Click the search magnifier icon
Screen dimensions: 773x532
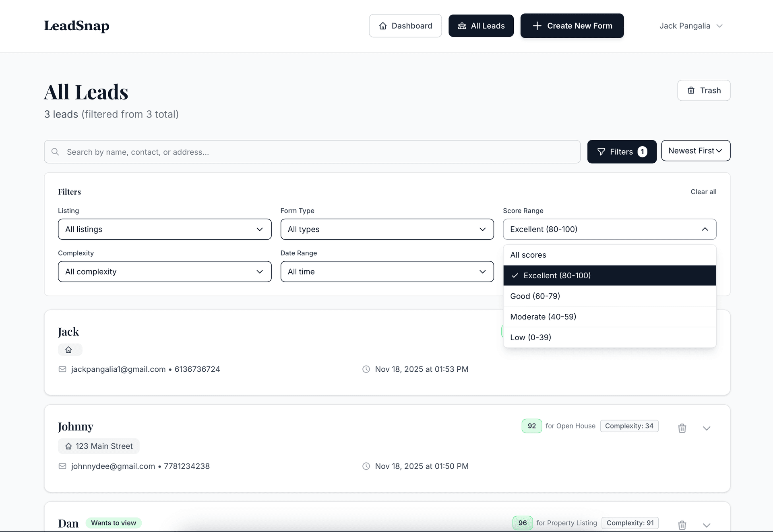point(55,152)
